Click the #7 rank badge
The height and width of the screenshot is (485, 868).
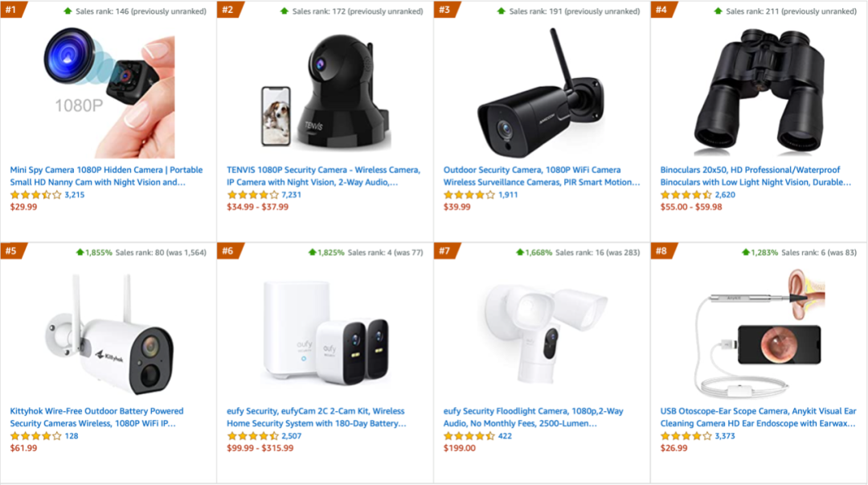(x=444, y=251)
